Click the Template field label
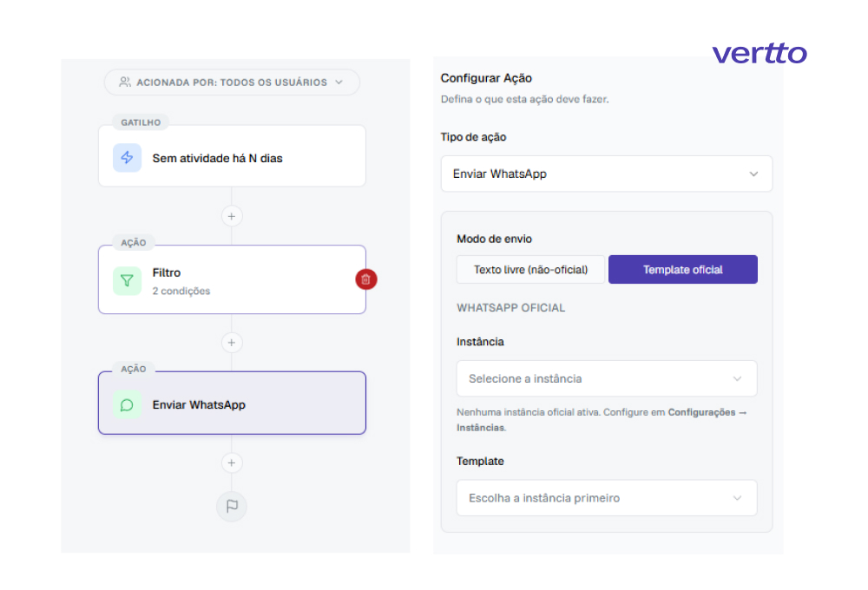This screenshot has width=868, height=590. point(480,461)
